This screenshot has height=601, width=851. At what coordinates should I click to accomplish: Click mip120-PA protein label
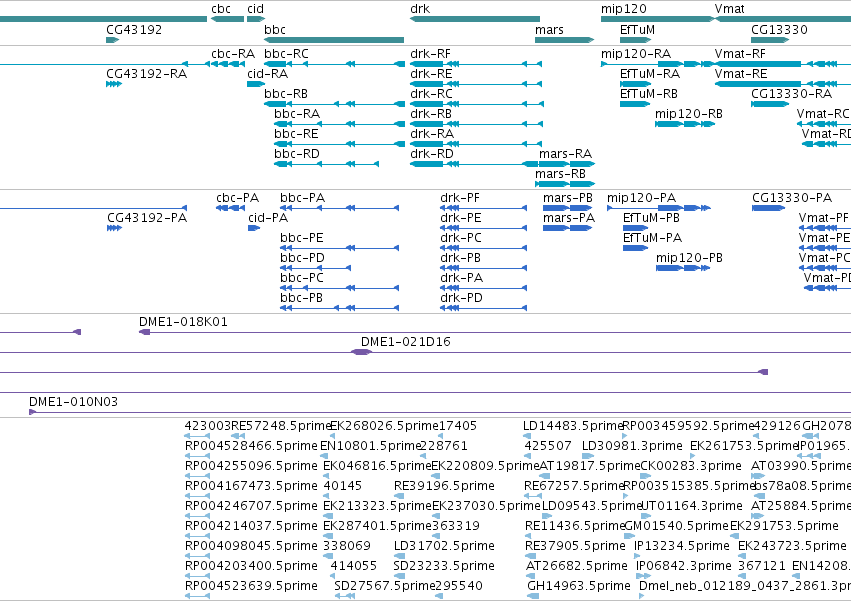(642, 198)
